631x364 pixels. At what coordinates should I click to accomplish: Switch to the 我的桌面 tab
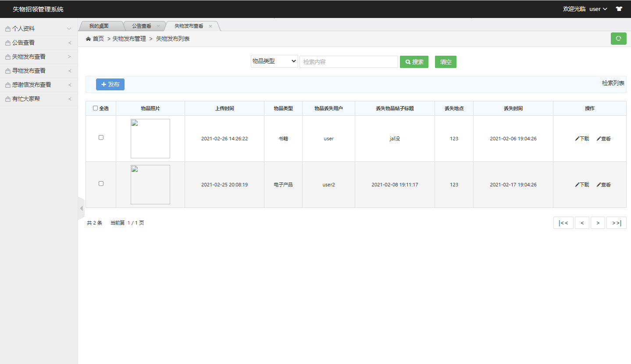click(99, 26)
